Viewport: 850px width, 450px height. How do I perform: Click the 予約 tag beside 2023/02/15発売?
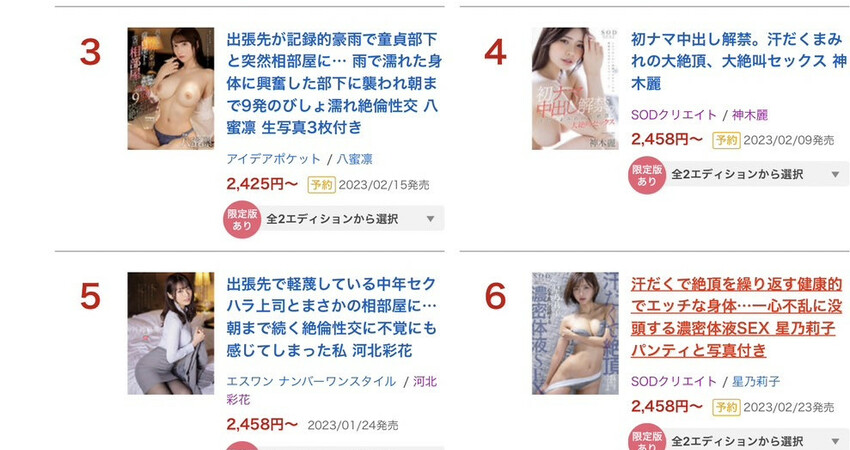(321, 185)
